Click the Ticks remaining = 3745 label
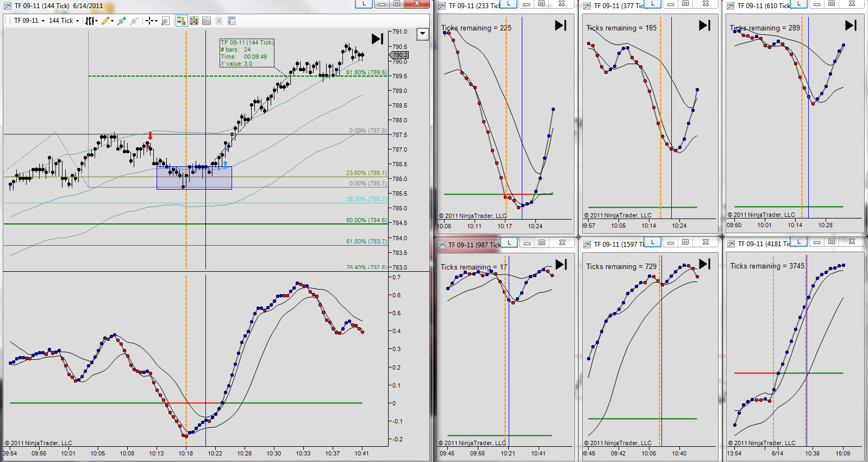 click(767, 266)
